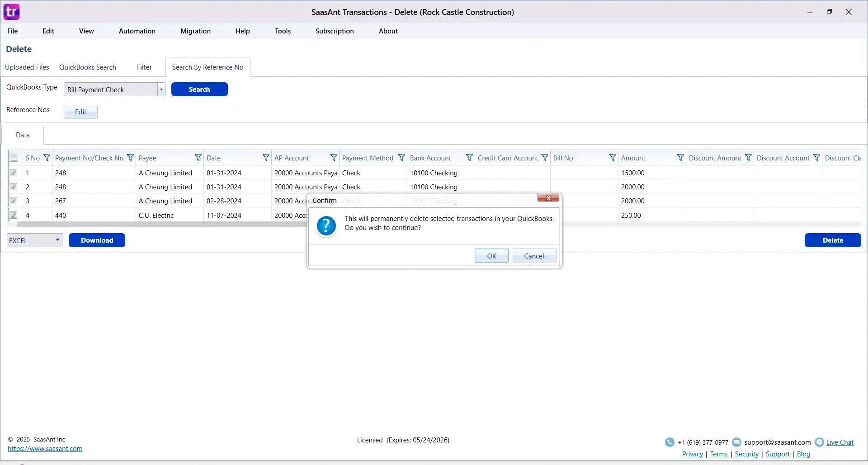Click the support@saasant.com email text
The width and height of the screenshot is (868, 465).
778,442
